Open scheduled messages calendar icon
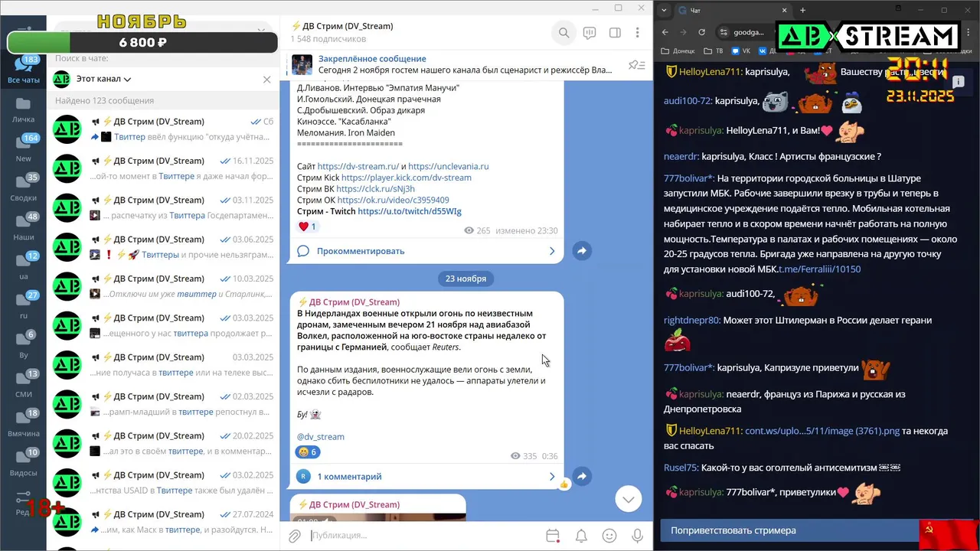 553,536
